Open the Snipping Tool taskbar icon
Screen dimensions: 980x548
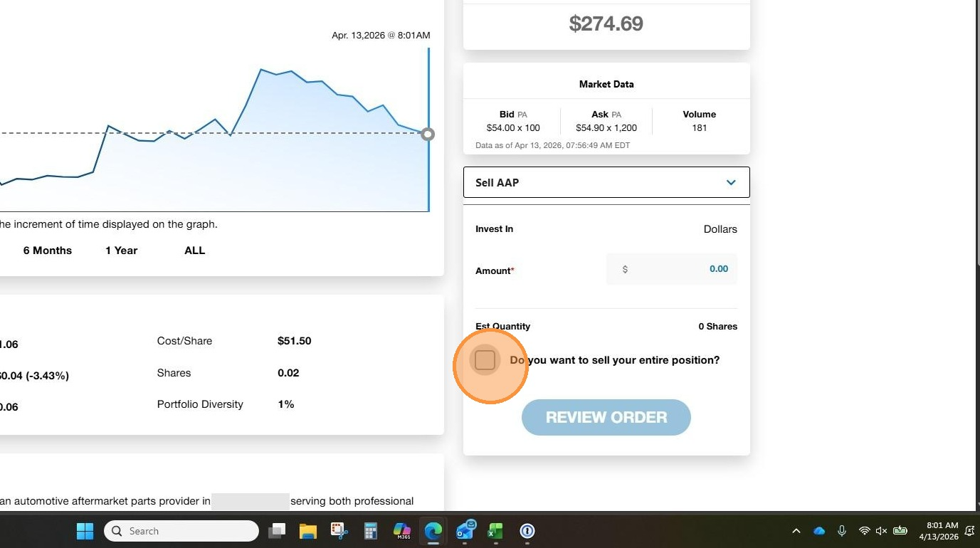[x=339, y=531]
